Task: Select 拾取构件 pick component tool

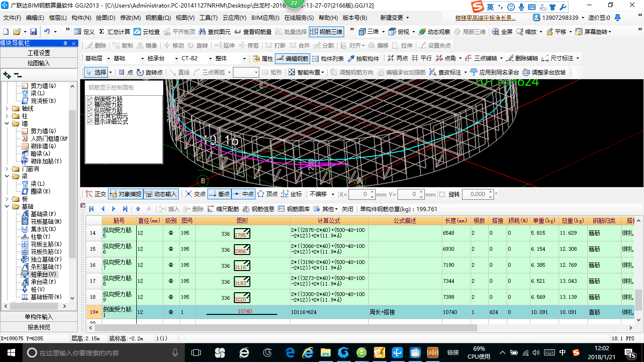Action: coord(363,58)
